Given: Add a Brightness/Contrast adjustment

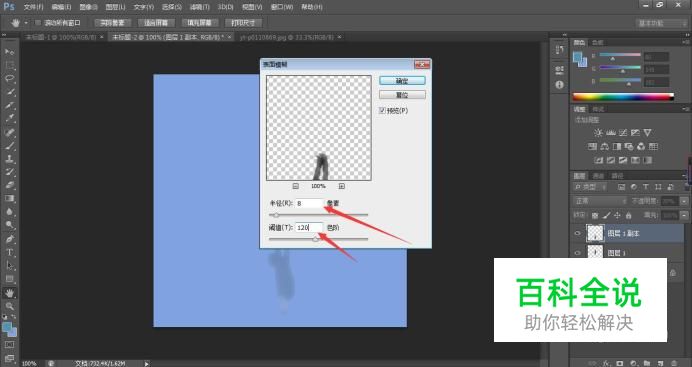Looking at the screenshot, I should [598, 133].
